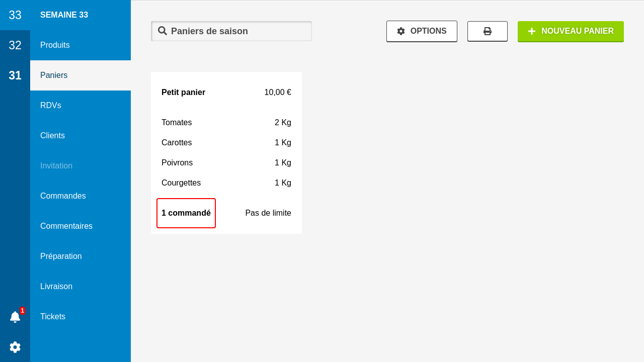Open the Livraison section
This screenshot has height=362, width=644.
[x=56, y=287]
